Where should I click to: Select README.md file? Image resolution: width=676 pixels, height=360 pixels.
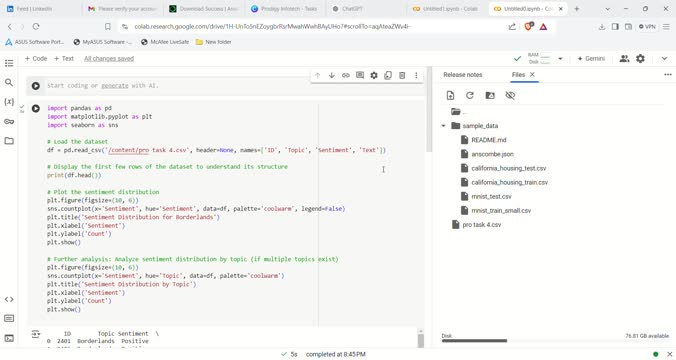[488, 140]
